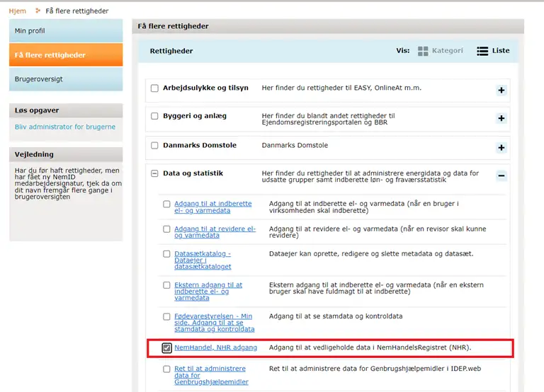Open Brugeroversigt sidebar tab
The image size is (544, 392).
tap(65, 79)
